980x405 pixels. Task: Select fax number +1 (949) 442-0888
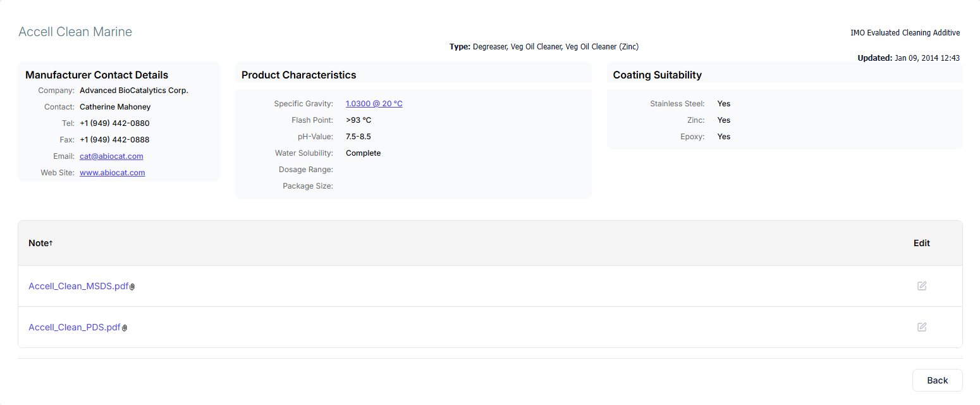coord(114,140)
